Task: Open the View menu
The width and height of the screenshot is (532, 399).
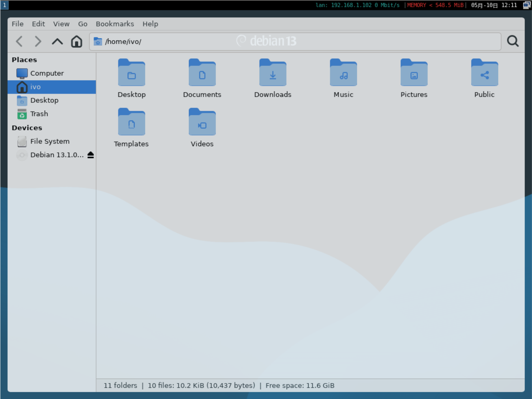Action: (x=61, y=24)
